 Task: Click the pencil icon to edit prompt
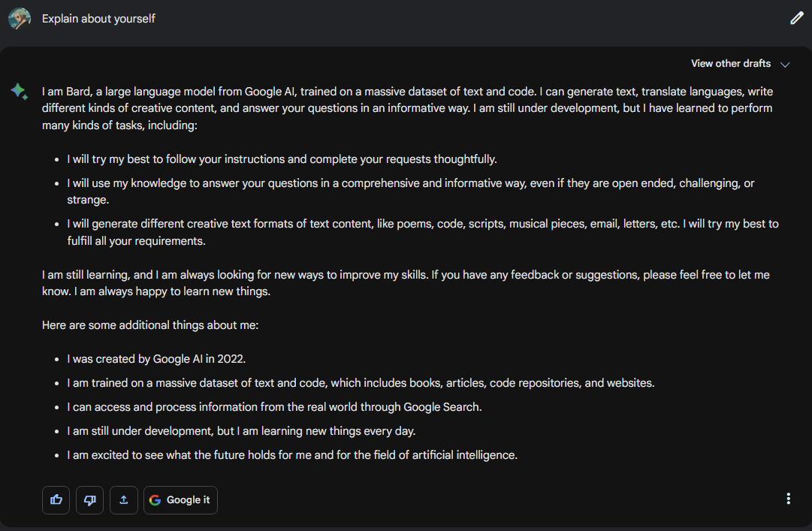click(x=796, y=18)
